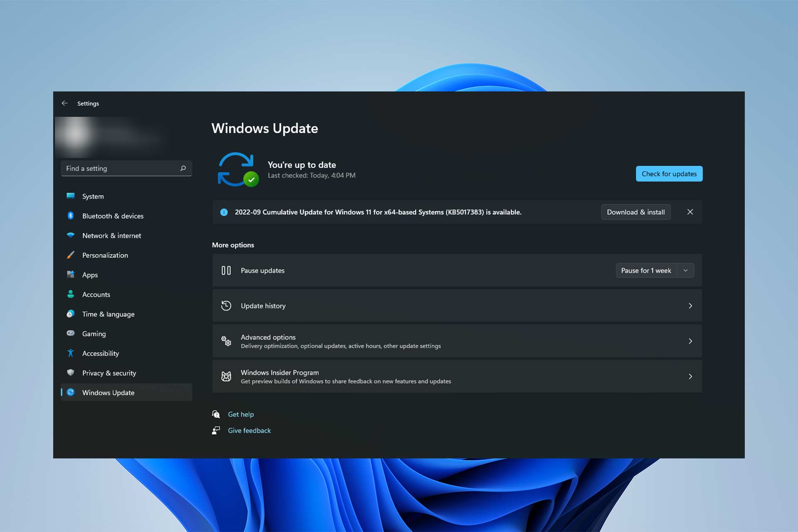
Task: Click Download & install button
Action: click(x=635, y=212)
